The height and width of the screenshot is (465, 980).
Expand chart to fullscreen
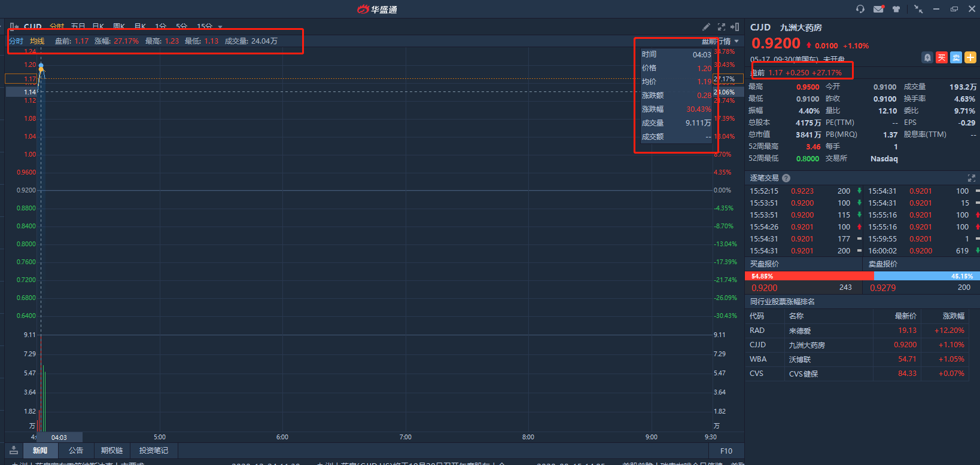(722, 27)
